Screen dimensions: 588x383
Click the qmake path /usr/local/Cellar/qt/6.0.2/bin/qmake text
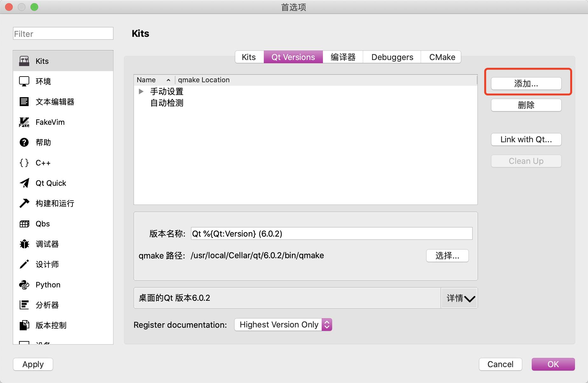[x=257, y=255]
